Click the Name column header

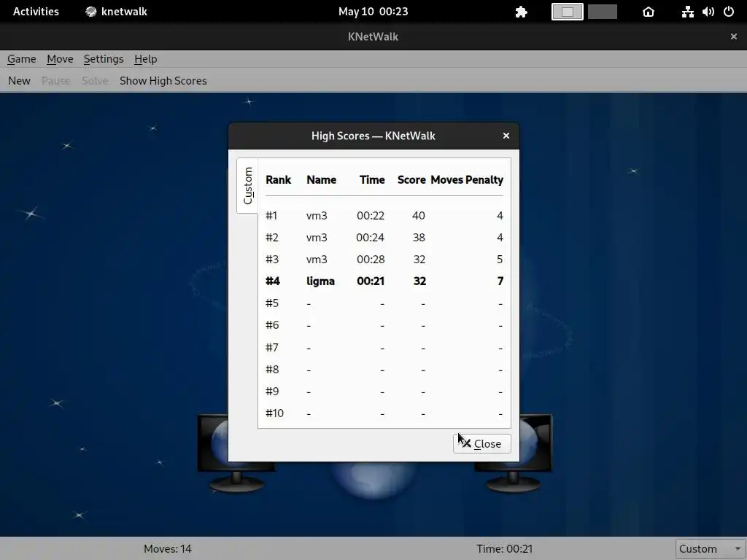tap(321, 179)
